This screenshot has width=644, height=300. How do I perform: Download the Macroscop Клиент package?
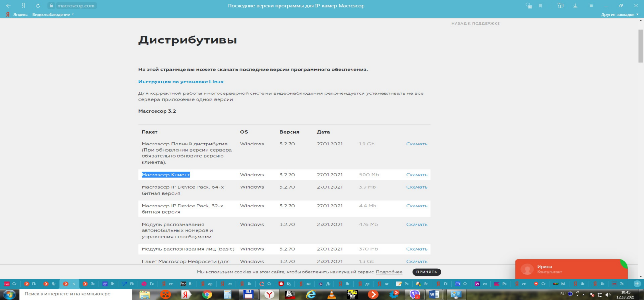[x=416, y=175]
